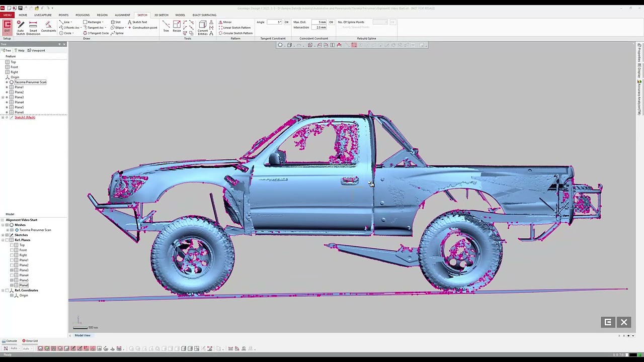
Task: Click the Max. Dist. input field
Action: (x=319, y=22)
